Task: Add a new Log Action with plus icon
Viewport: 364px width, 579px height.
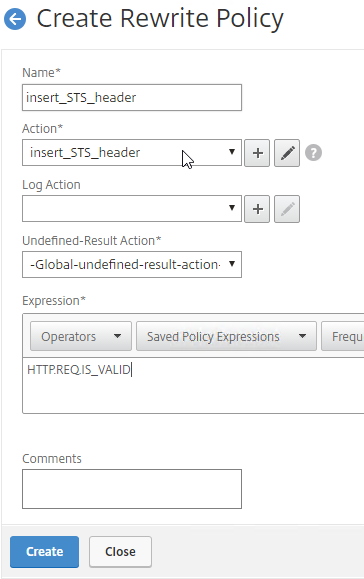Action: [x=257, y=209]
